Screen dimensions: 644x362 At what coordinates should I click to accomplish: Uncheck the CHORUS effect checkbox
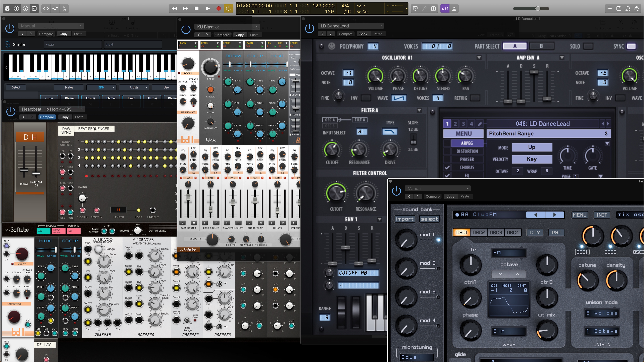pos(447,167)
